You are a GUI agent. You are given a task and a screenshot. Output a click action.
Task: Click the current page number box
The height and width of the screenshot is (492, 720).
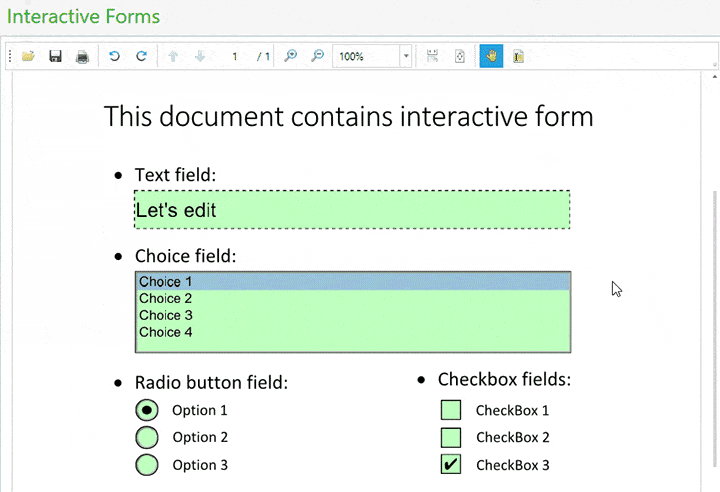[x=235, y=57]
